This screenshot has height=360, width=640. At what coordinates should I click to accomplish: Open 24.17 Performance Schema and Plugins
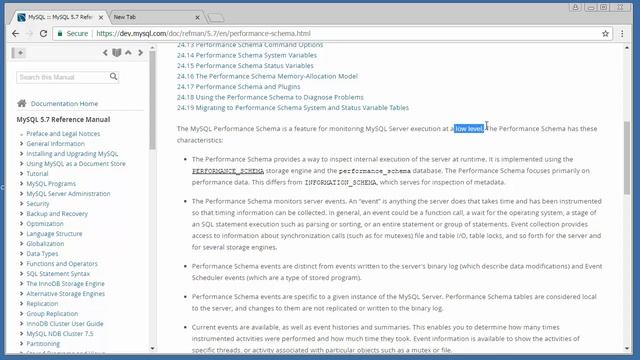pyautogui.click(x=238, y=87)
